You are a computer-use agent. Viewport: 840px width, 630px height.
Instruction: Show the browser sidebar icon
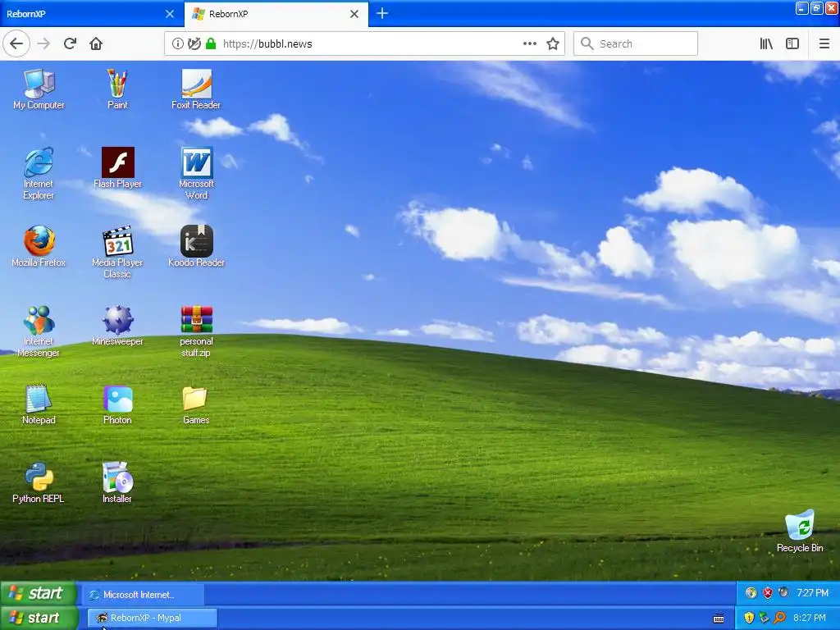click(x=792, y=43)
